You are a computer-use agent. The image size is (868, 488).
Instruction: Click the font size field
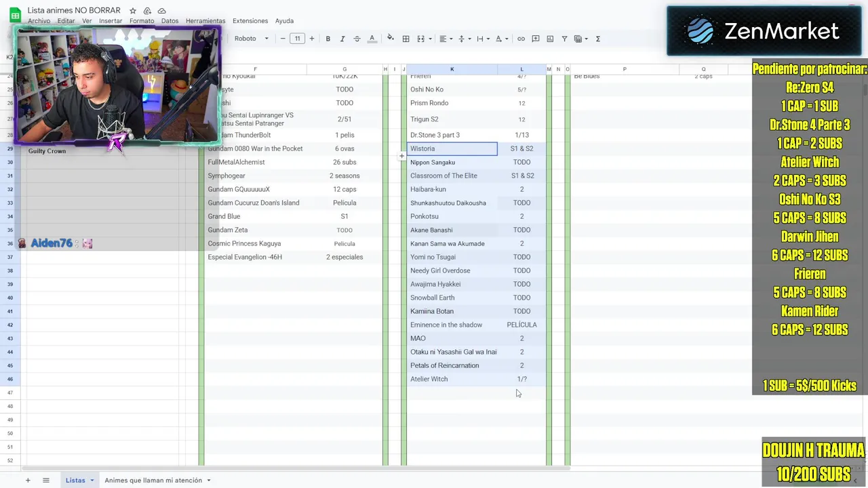[297, 39]
